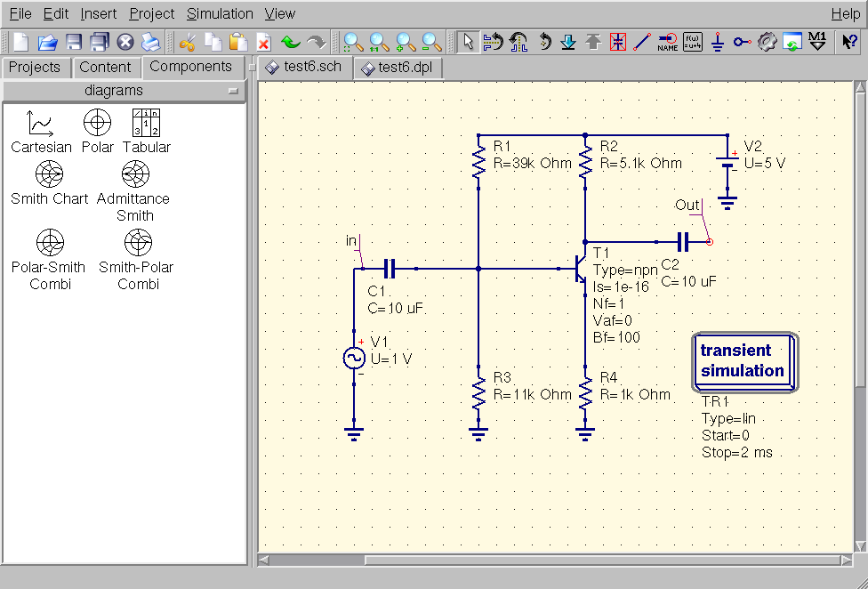Start simulation with the gear icon
The image size is (868, 589).
tap(768, 42)
